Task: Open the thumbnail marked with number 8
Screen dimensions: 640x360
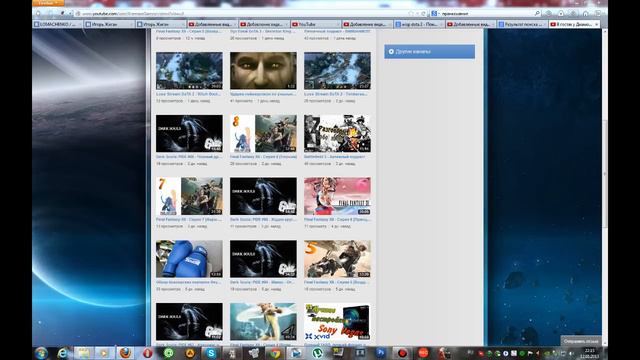Action: [x=263, y=133]
